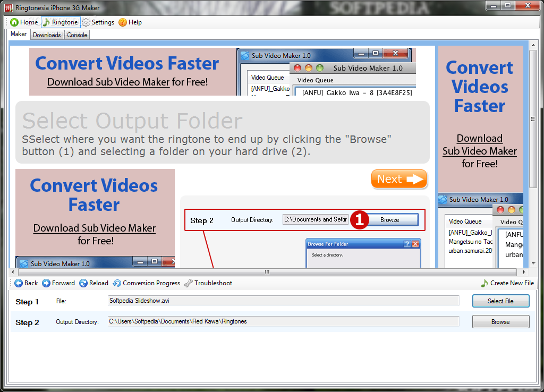544x392 pixels.
Task: Click the Back arrow icon
Action: click(x=19, y=283)
